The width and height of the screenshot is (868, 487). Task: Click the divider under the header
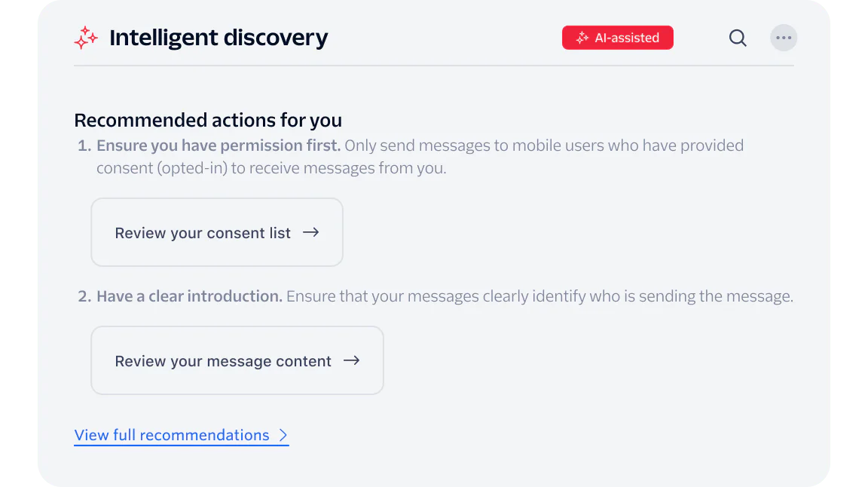click(x=434, y=68)
